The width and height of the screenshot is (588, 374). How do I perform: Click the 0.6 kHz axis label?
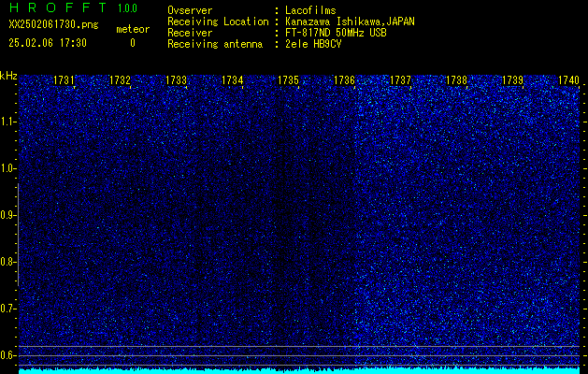7,355
